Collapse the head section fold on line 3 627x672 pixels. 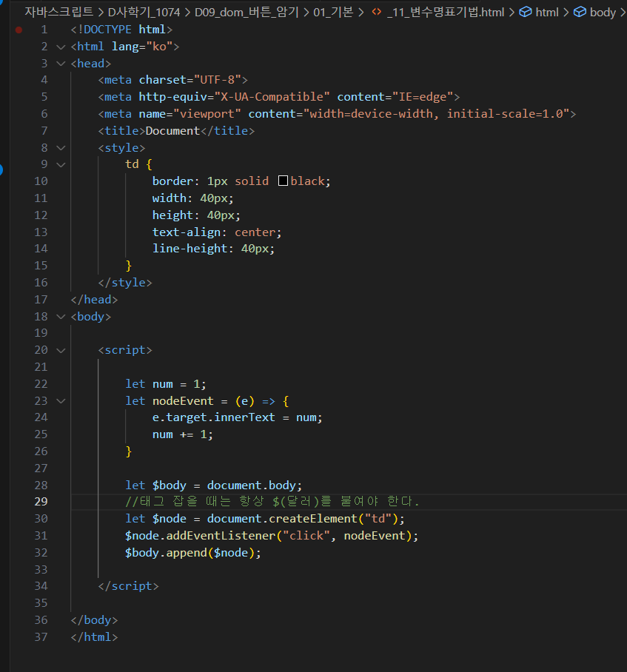[x=61, y=64]
